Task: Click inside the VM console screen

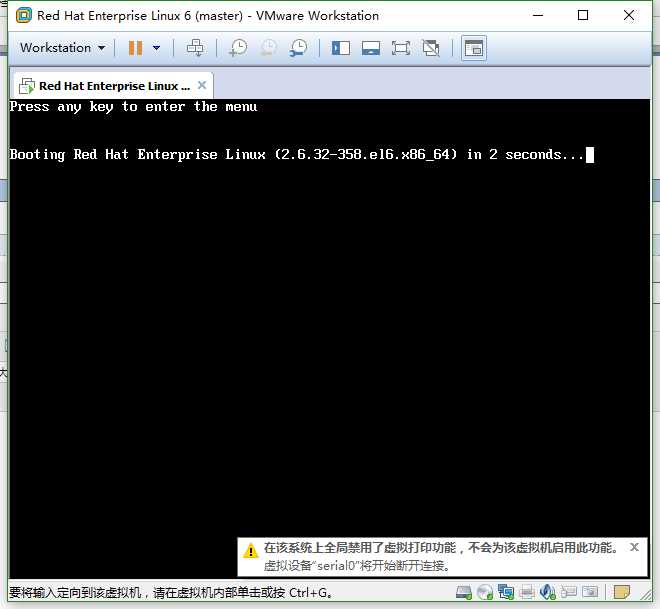Action: (x=330, y=337)
